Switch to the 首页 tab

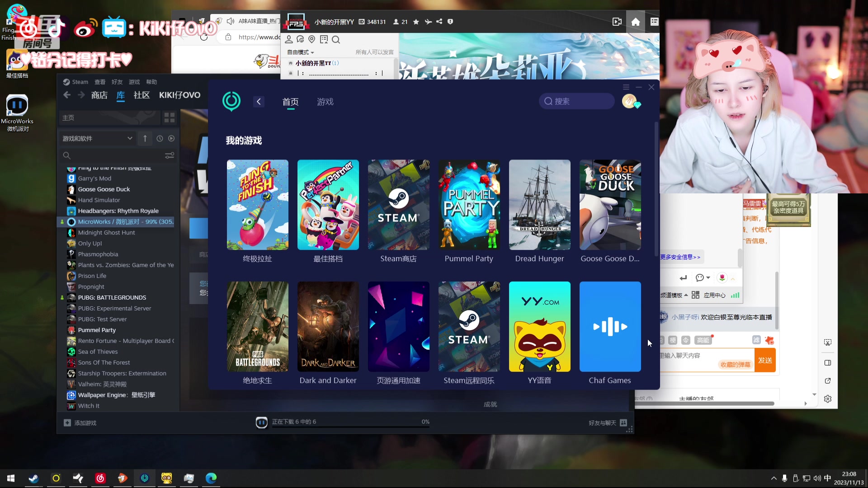[x=290, y=102]
